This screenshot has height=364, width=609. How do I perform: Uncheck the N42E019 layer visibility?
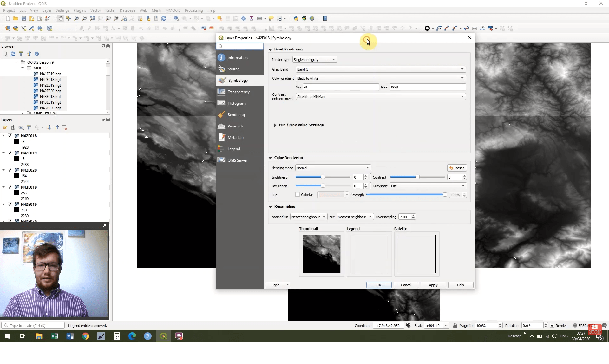(x=10, y=153)
